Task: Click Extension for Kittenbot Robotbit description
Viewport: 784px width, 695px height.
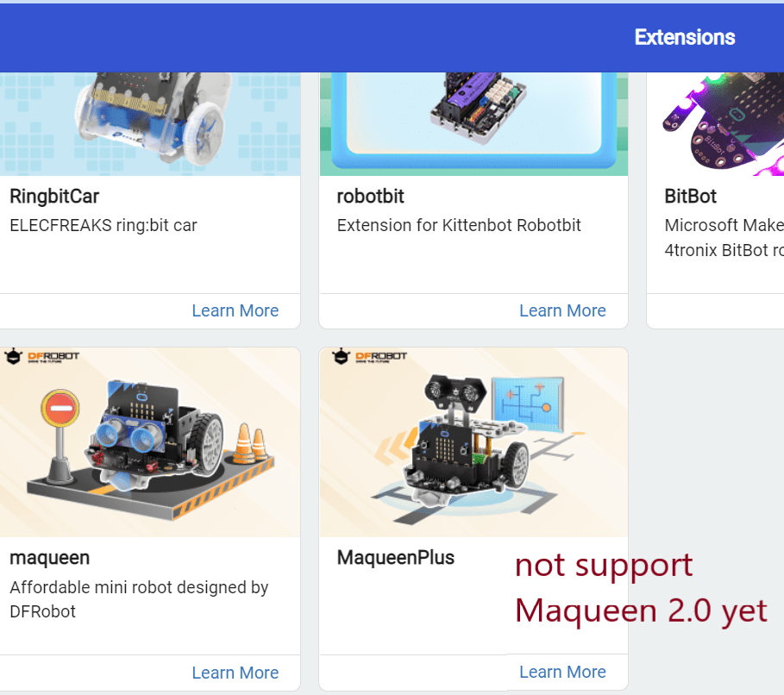Action: tap(459, 226)
